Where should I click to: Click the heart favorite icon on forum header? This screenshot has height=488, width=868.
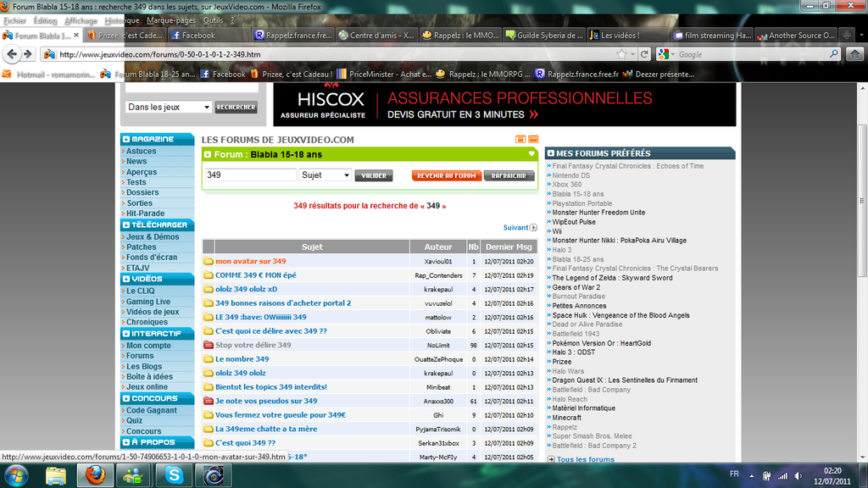click(531, 154)
